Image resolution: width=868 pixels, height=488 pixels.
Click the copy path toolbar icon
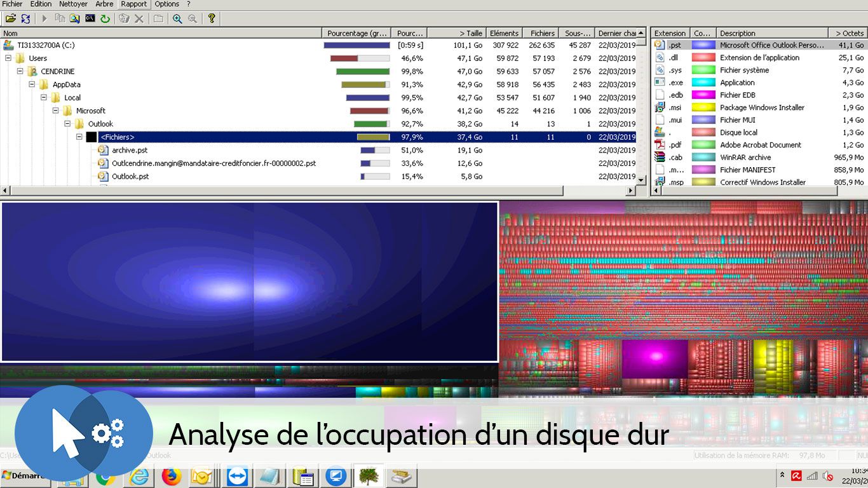click(x=60, y=19)
